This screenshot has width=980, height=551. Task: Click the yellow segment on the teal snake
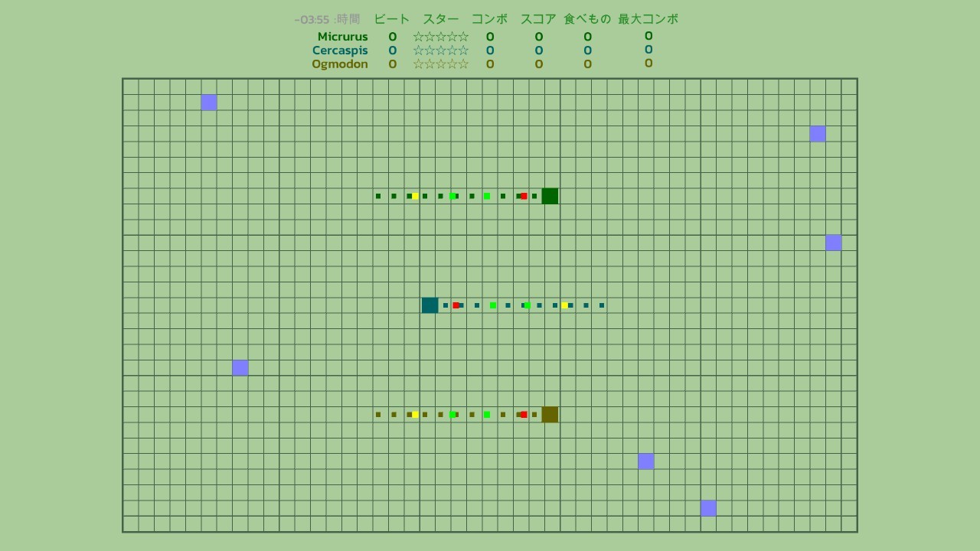(x=564, y=305)
